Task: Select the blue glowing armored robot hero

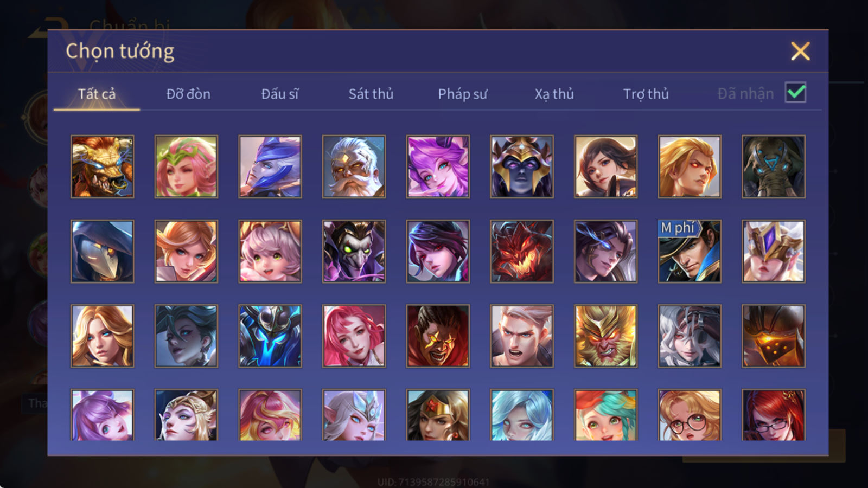Action: [270, 336]
